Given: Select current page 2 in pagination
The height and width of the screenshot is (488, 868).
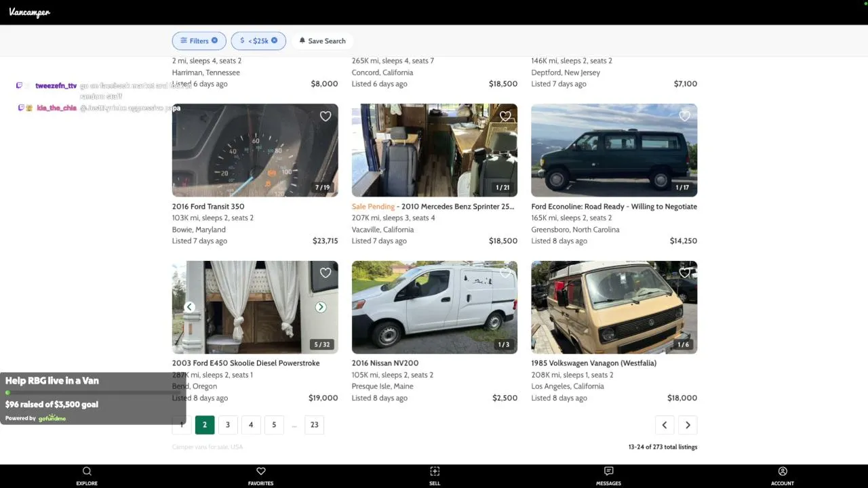Looking at the screenshot, I should 205,425.
